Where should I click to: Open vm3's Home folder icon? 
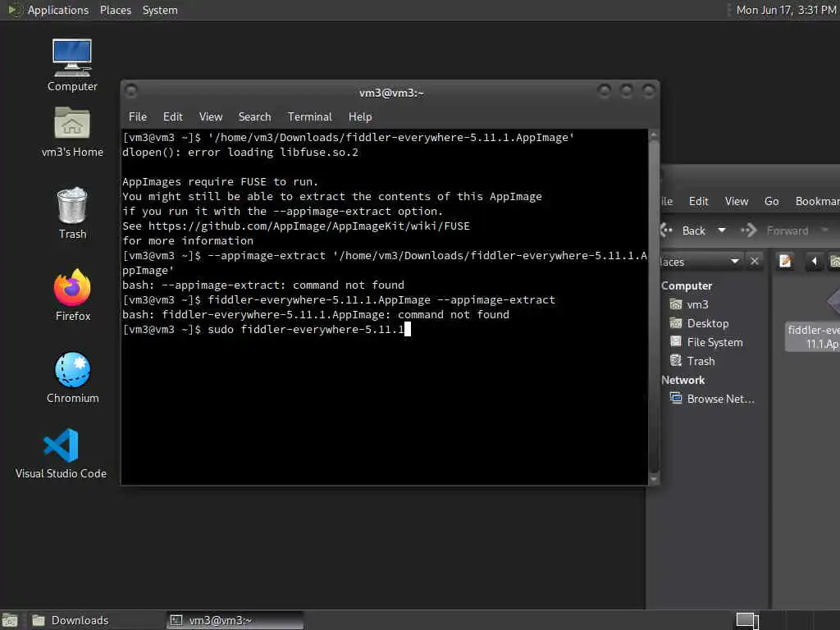(x=72, y=132)
